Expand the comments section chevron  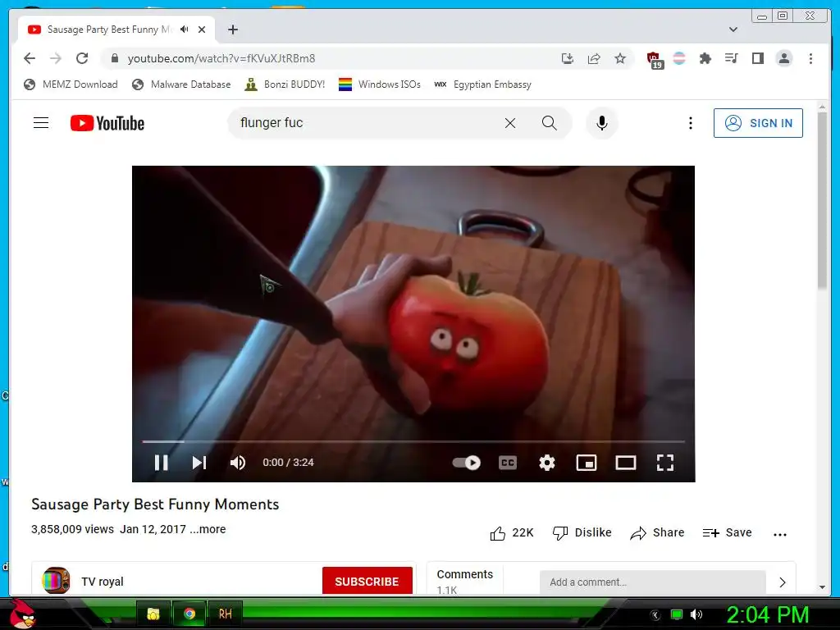click(782, 582)
